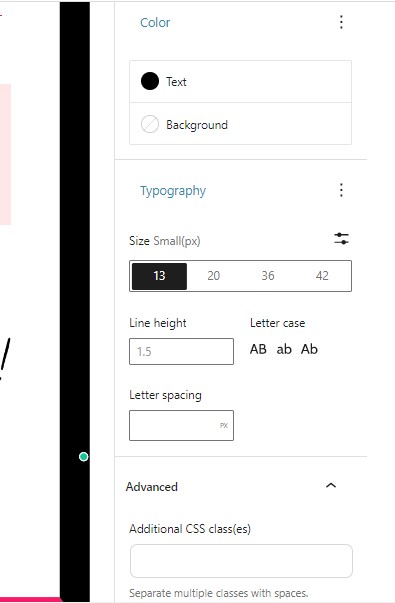Viewport: 395px width, 603px height.
Task: Select font size 13
Action: 159,276
